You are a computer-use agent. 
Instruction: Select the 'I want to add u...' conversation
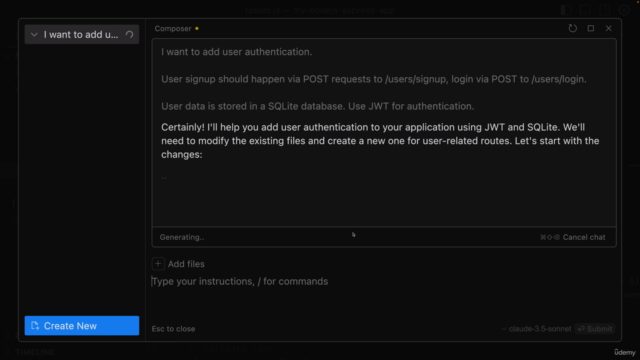(x=81, y=35)
